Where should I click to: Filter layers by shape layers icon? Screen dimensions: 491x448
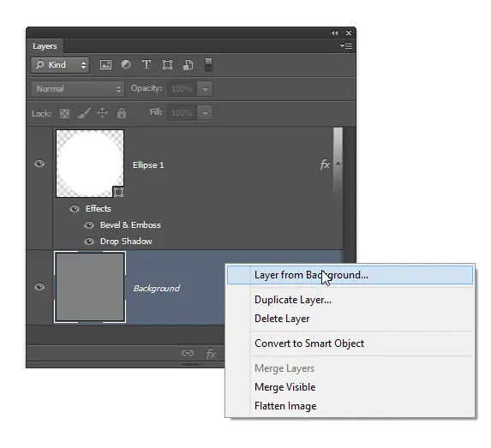point(167,65)
